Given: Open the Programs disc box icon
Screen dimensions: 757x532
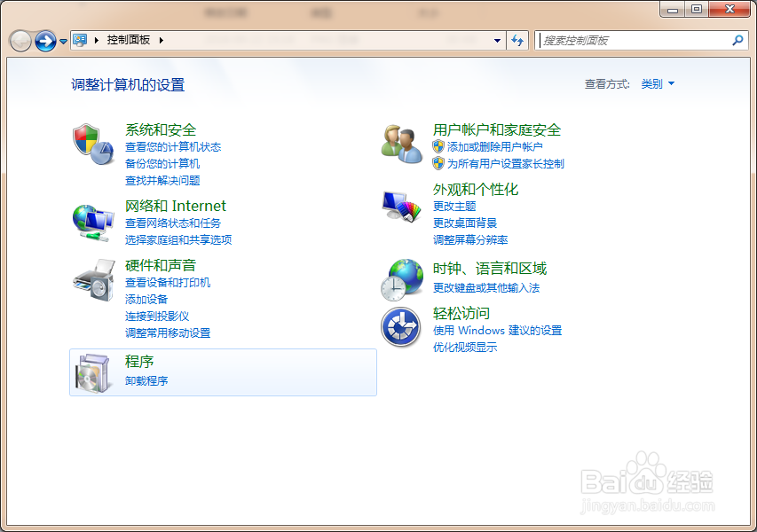Looking at the screenshot, I should pyautogui.click(x=93, y=372).
